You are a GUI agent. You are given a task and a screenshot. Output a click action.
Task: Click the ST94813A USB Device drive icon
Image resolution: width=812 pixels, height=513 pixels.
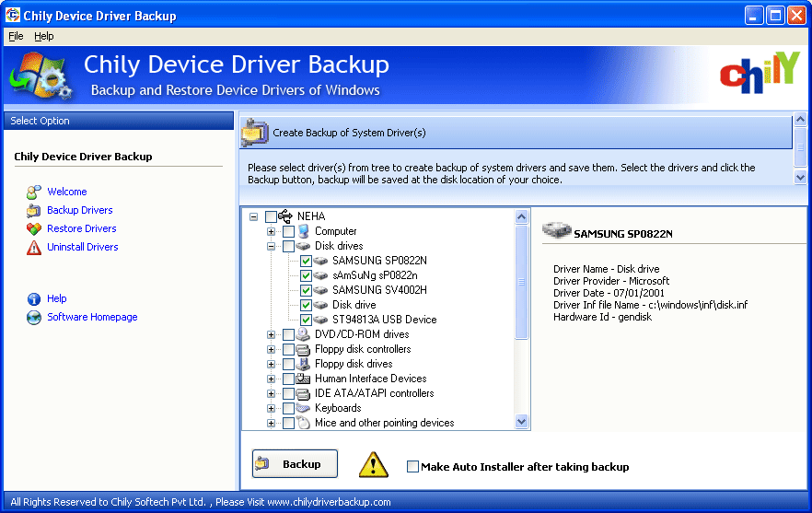[x=321, y=320]
